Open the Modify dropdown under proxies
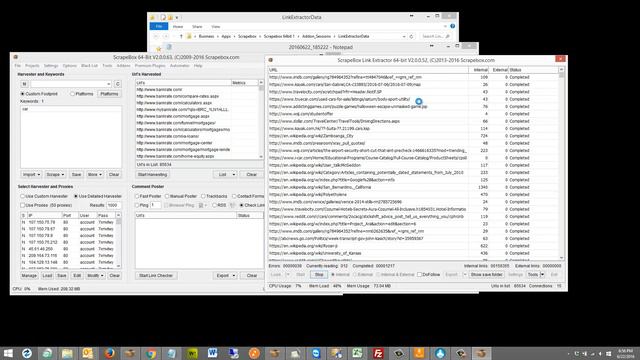This screenshot has width=640, height=360. point(95,276)
